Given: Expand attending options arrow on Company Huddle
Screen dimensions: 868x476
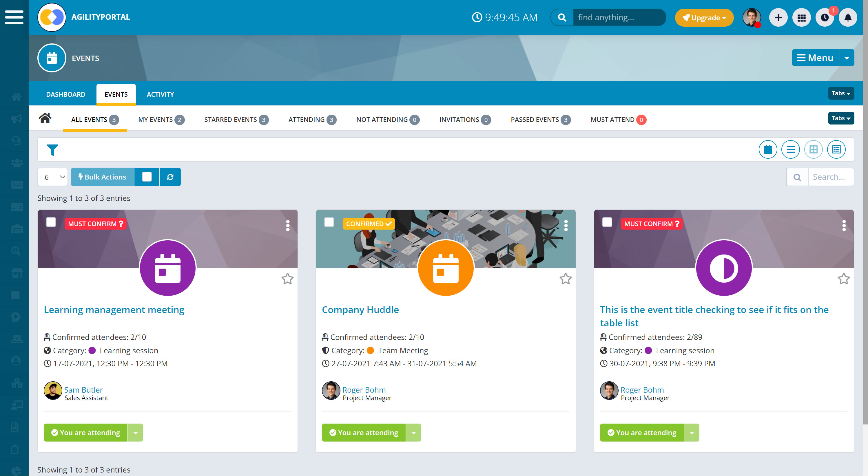Looking at the screenshot, I should pyautogui.click(x=413, y=433).
